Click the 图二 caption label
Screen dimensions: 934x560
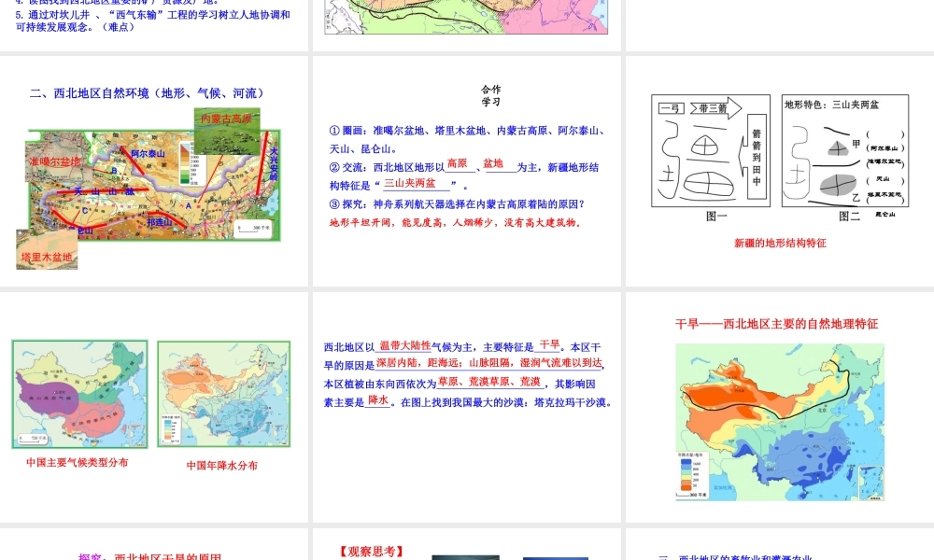coord(849,216)
